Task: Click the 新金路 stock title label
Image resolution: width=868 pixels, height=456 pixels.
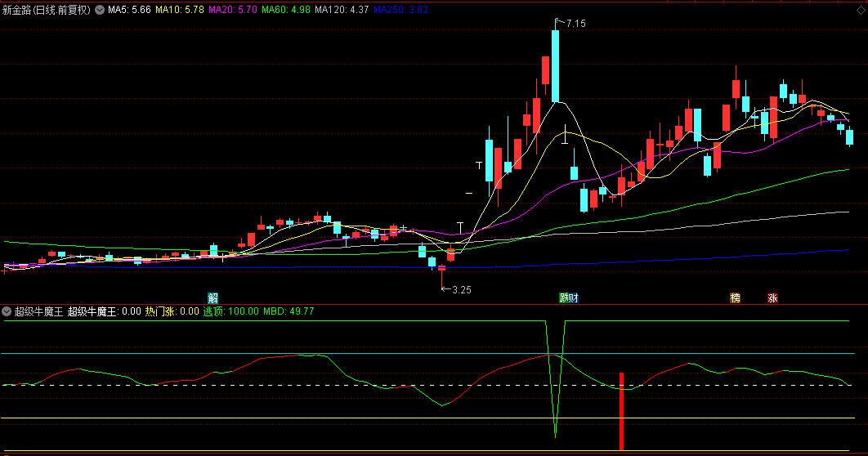Action: point(47,10)
